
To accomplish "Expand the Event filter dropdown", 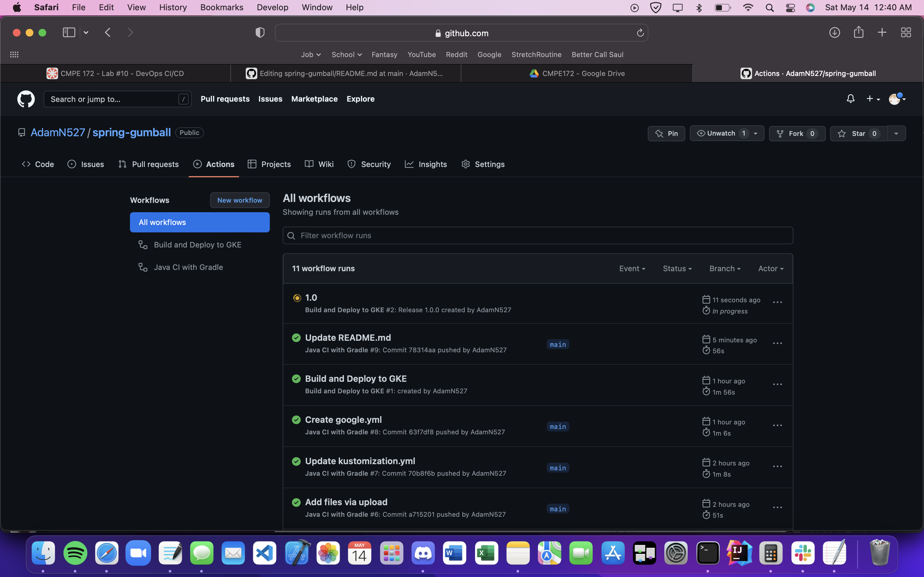I will (632, 269).
